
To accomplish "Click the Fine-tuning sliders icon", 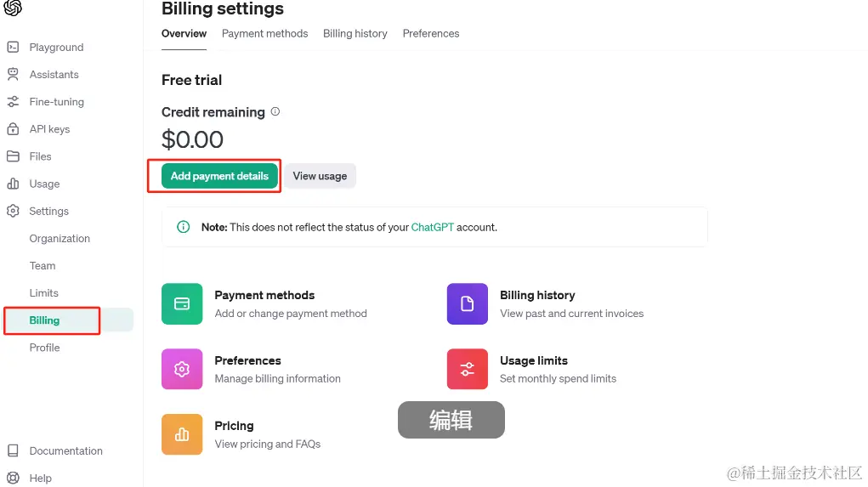I will point(13,102).
